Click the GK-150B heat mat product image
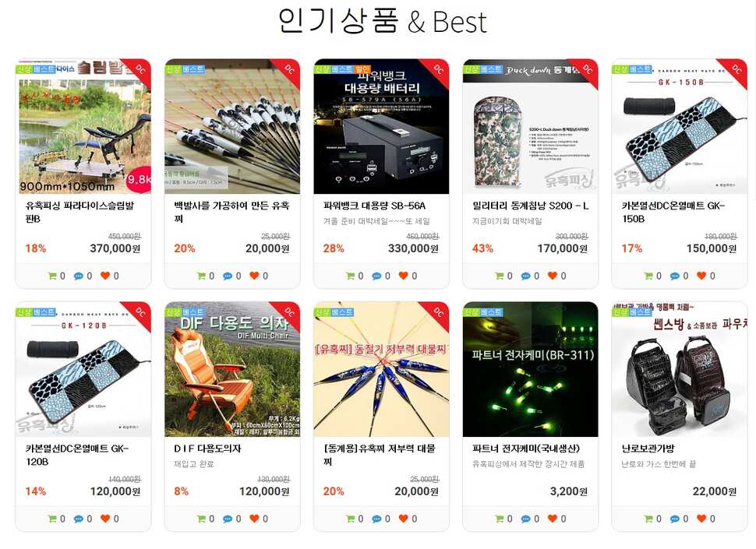Image resolution: width=756 pixels, height=549 pixels. [680, 126]
